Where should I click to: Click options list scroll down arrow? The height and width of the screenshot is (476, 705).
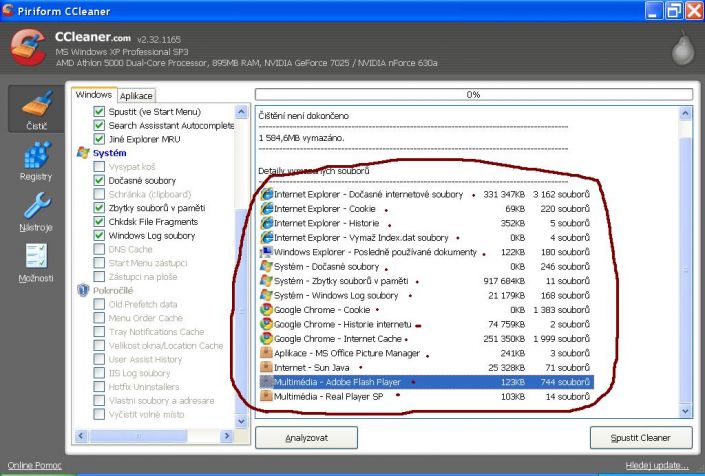pyautogui.click(x=241, y=421)
